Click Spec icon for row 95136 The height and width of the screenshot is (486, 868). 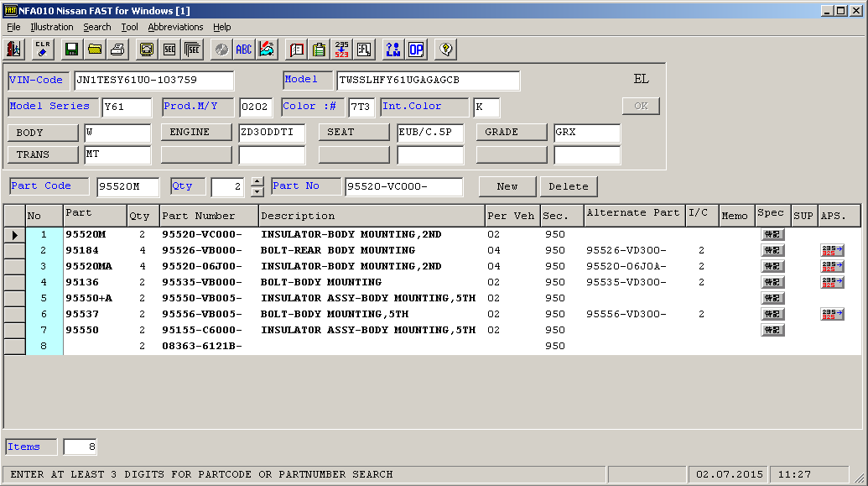772,282
